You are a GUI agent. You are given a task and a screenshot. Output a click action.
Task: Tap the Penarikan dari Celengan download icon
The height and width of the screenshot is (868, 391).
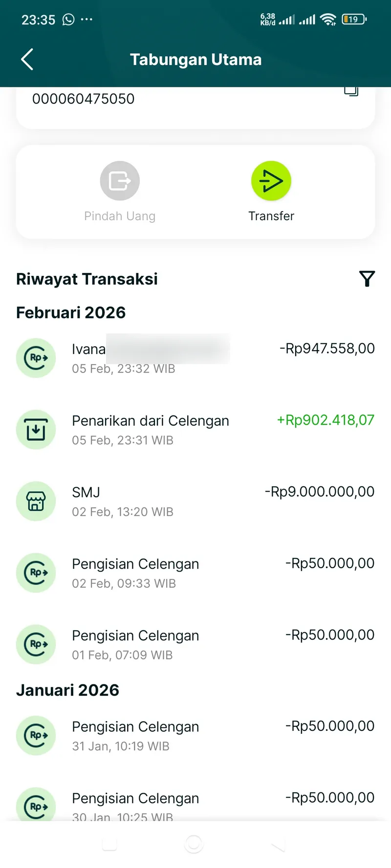pos(36,430)
